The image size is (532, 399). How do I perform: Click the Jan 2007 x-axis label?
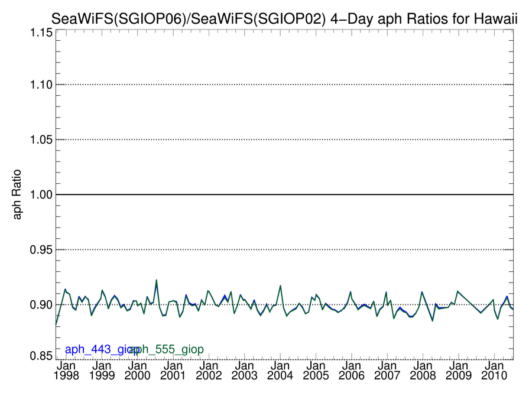tap(387, 371)
